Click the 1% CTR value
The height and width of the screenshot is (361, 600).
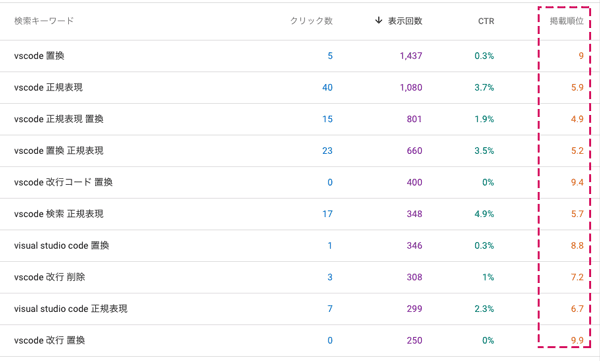click(x=488, y=277)
